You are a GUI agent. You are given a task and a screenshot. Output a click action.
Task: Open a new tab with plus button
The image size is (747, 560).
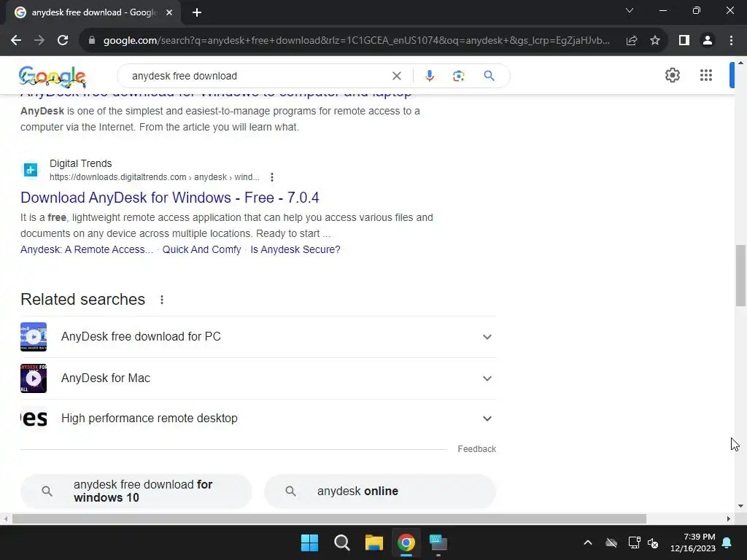pyautogui.click(x=197, y=12)
